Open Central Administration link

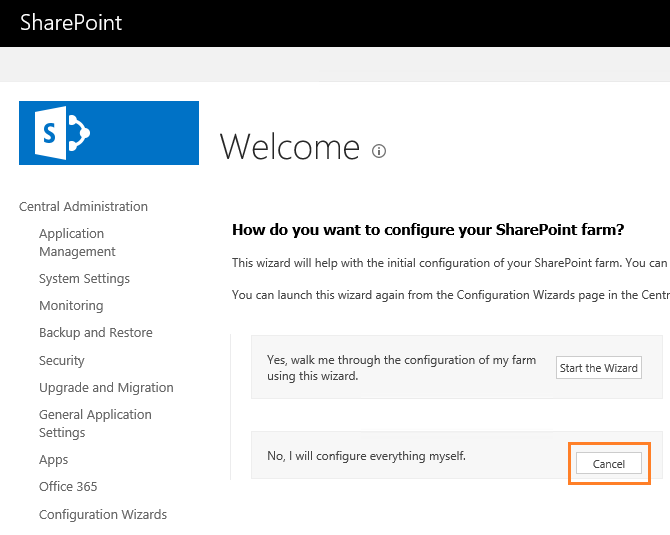click(83, 207)
